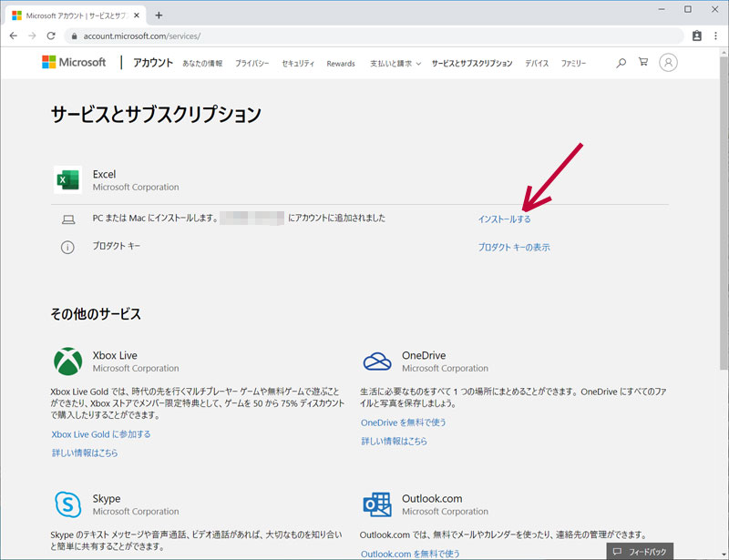The image size is (729, 560).
Task: Click the info icon beside プロダクト キー
Action: pyautogui.click(x=67, y=248)
